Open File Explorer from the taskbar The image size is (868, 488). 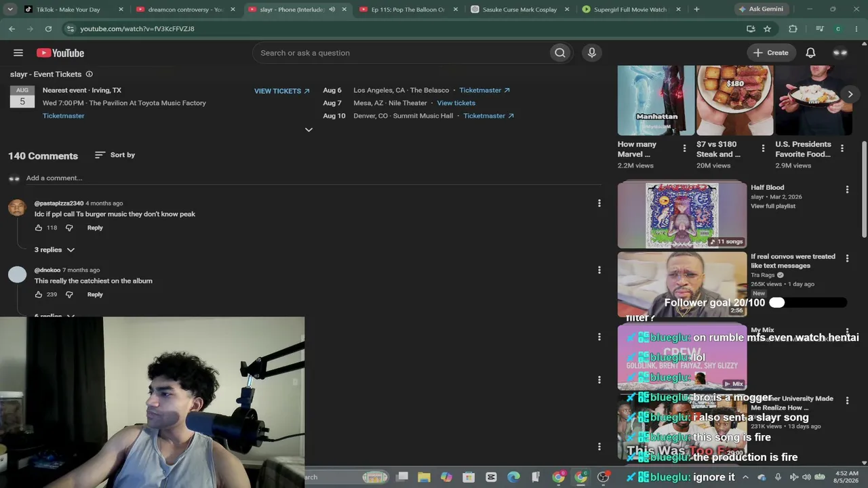point(424,477)
